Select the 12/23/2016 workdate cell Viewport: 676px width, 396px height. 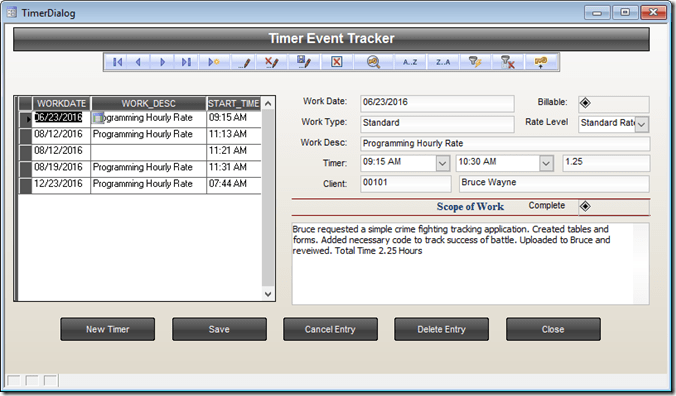[x=61, y=184]
